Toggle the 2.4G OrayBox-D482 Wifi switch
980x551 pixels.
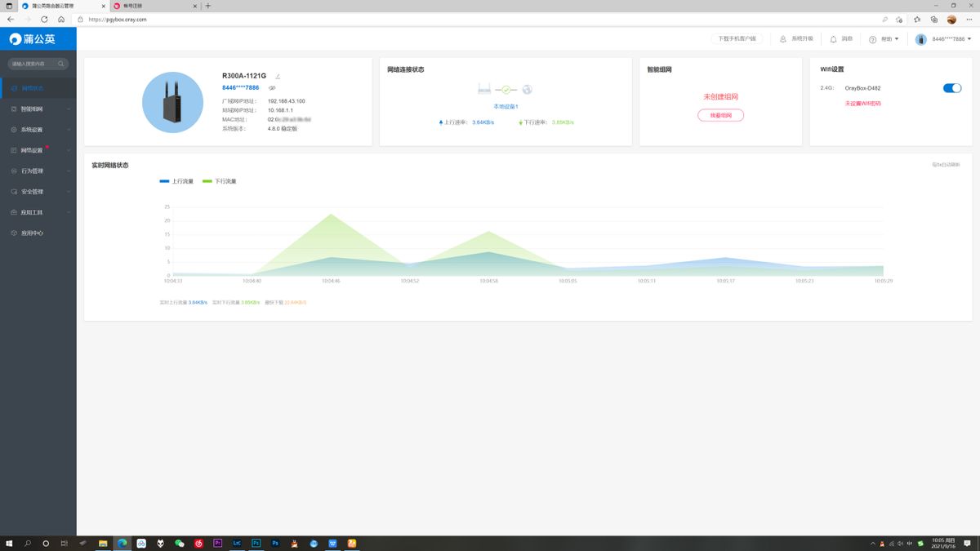tap(952, 88)
